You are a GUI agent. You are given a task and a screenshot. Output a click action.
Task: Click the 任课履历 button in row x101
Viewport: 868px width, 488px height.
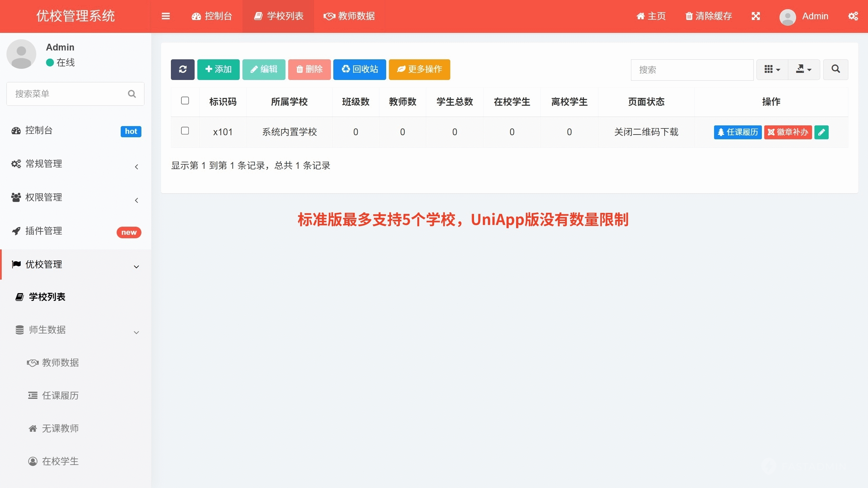(738, 132)
